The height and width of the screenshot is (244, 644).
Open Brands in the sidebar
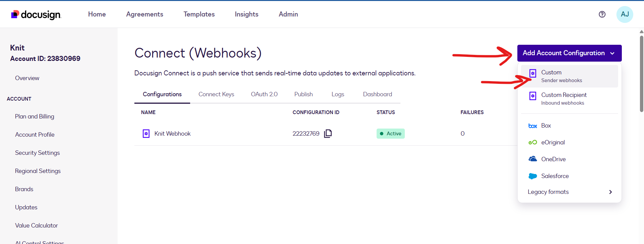(x=24, y=189)
